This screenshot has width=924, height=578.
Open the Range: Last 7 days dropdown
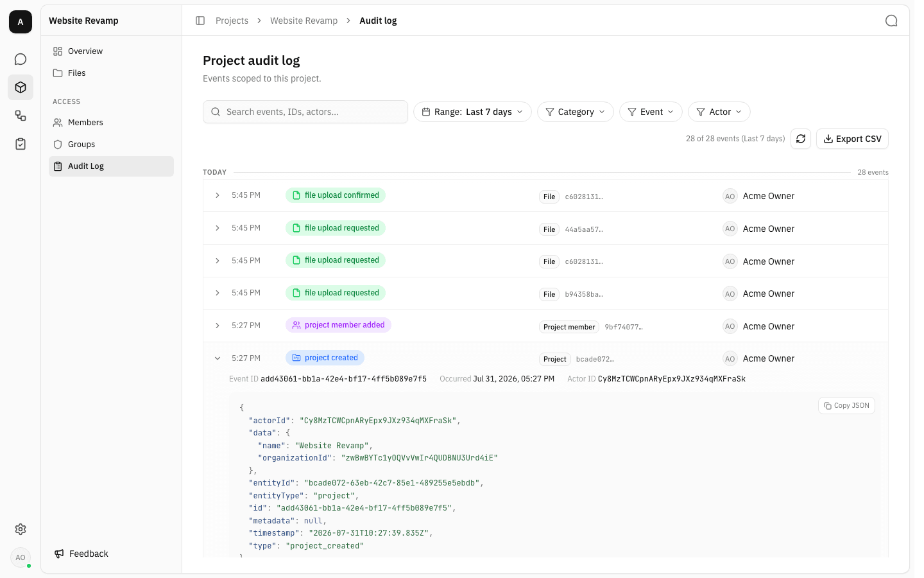tap(472, 112)
